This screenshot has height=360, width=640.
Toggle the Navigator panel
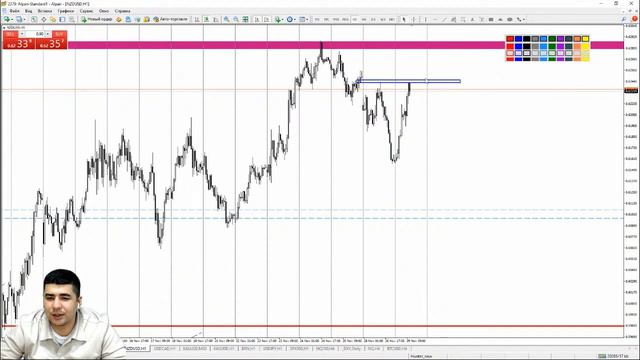click(x=53, y=19)
